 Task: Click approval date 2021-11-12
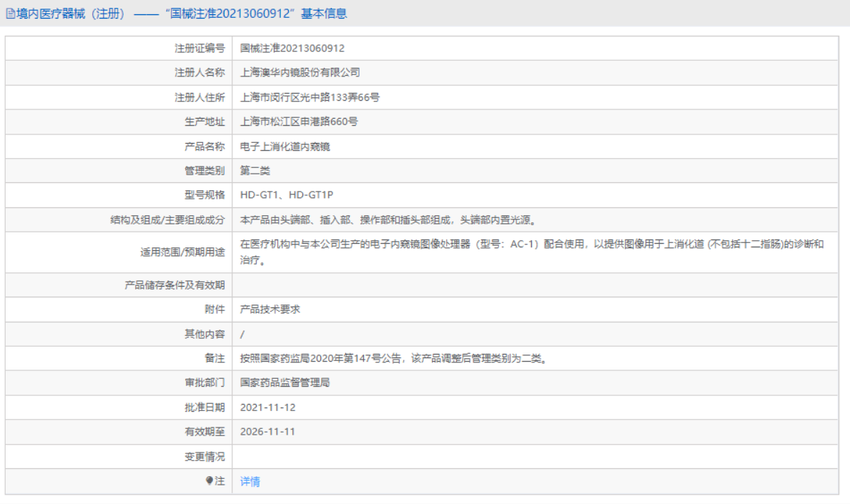coord(268,407)
